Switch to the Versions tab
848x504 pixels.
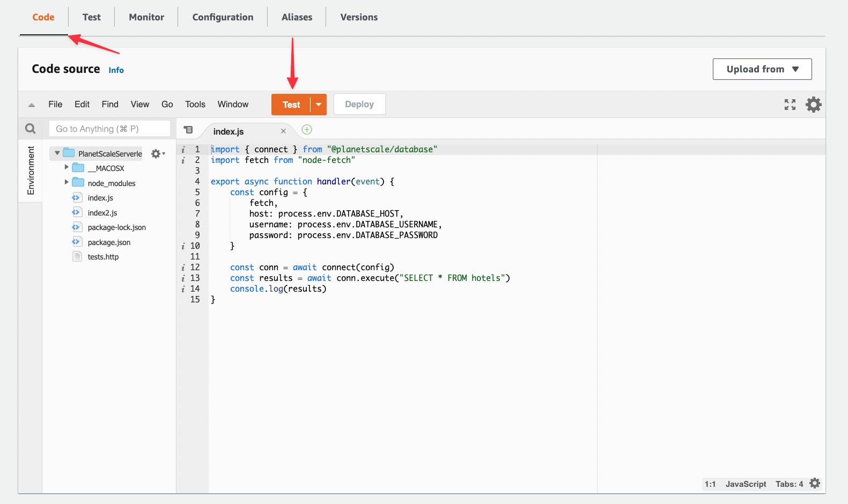point(359,17)
